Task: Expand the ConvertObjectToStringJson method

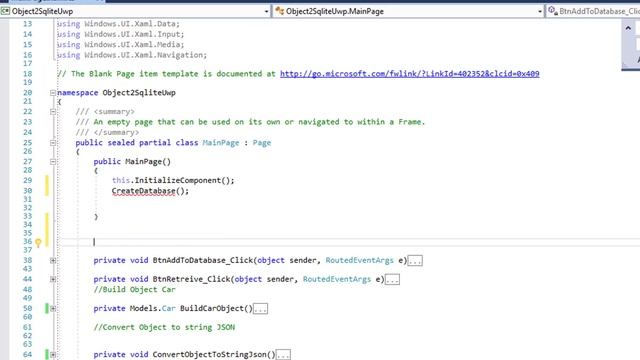Action: [x=53, y=355]
